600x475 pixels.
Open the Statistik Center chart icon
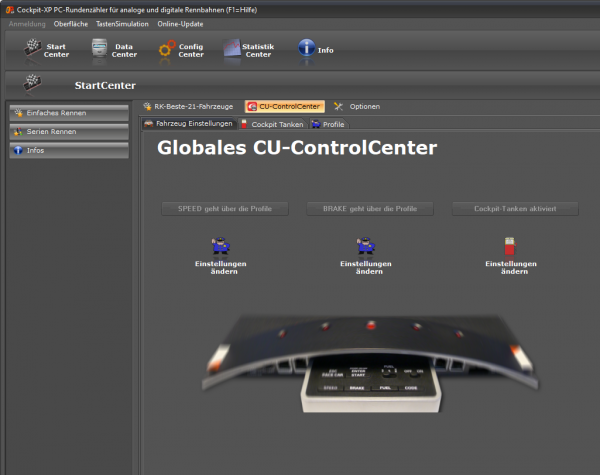click(232, 48)
